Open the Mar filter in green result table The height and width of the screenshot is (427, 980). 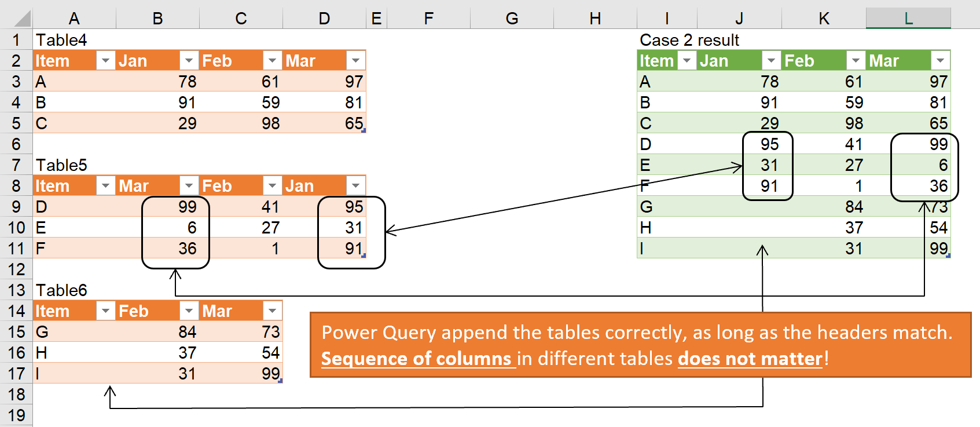click(940, 61)
